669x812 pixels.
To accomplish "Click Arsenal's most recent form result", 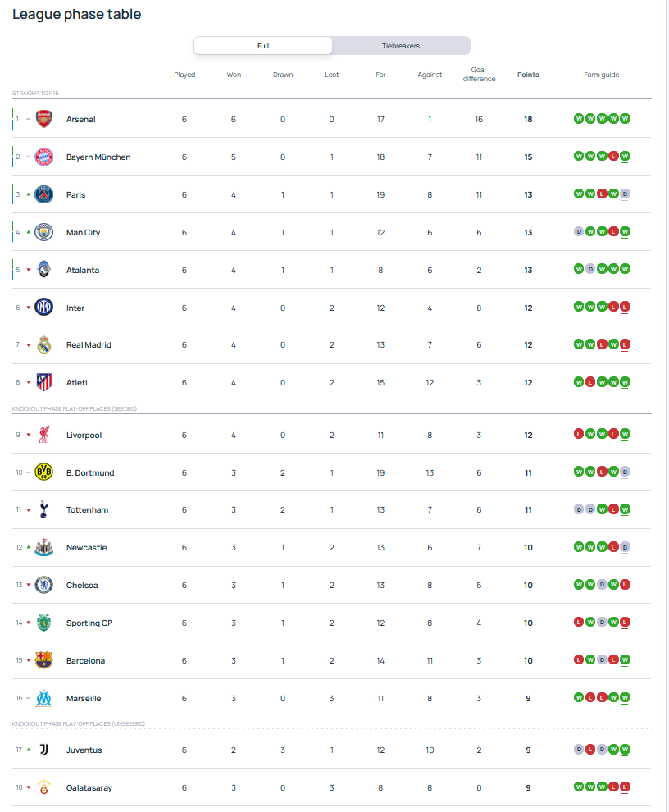I will pos(626,119).
